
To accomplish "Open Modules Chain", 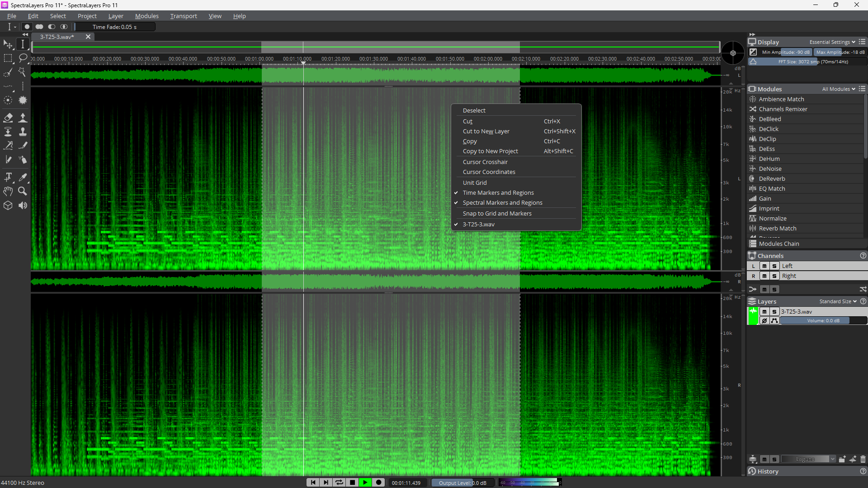I will coord(778,244).
